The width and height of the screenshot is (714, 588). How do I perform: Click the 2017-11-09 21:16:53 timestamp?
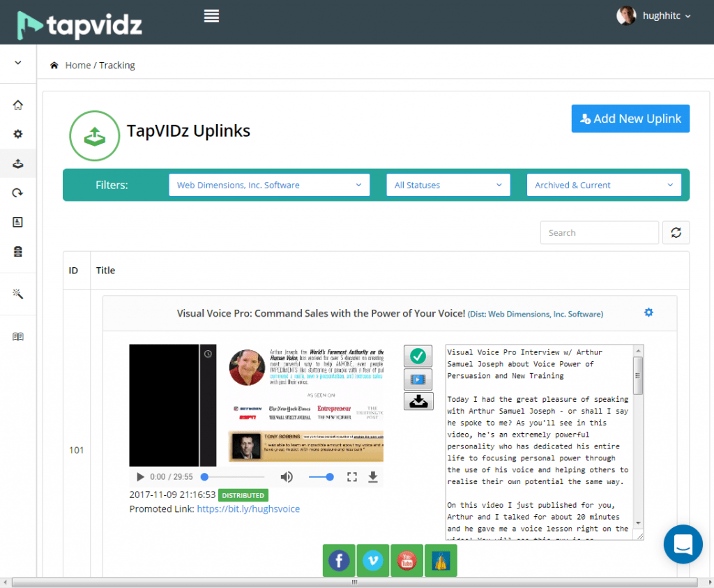coord(172,495)
